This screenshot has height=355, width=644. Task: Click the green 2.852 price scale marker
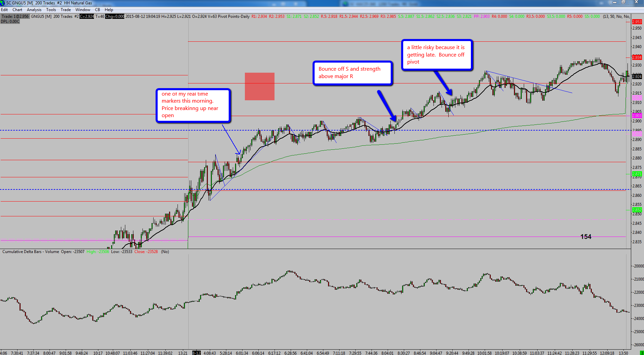point(637,210)
